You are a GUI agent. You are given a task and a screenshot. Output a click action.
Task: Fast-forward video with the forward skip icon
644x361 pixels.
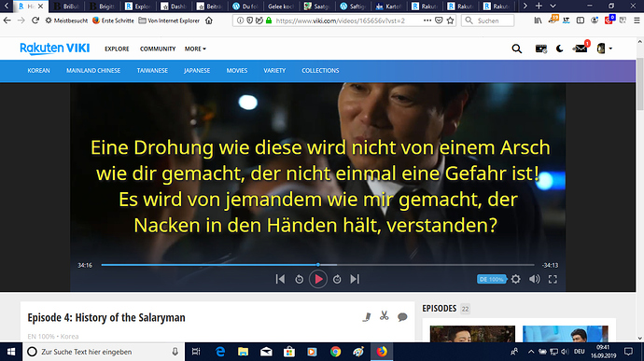click(x=337, y=279)
